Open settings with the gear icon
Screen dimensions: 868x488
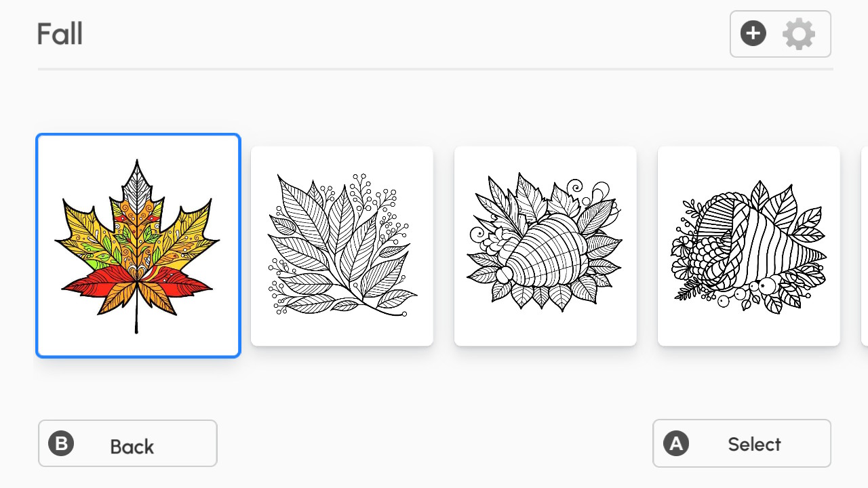pyautogui.click(x=799, y=34)
